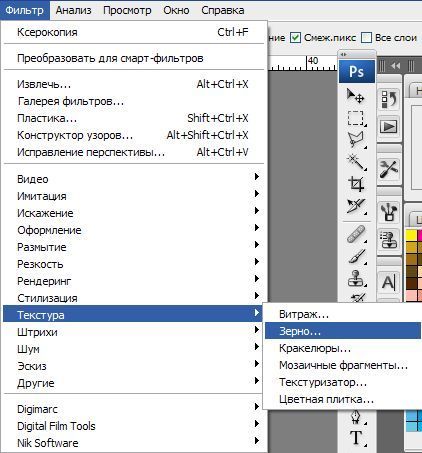This screenshot has width=422, height=453.
Task: Expand the Digital Film Tools submenu
Action: (134, 426)
